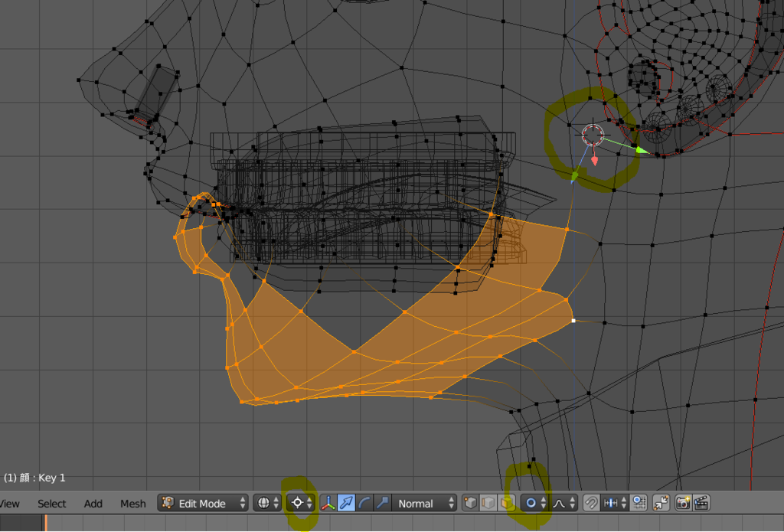Open the Normal transform orientation dropdown
The image size is (784, 532).
click(x=425, y=503)
